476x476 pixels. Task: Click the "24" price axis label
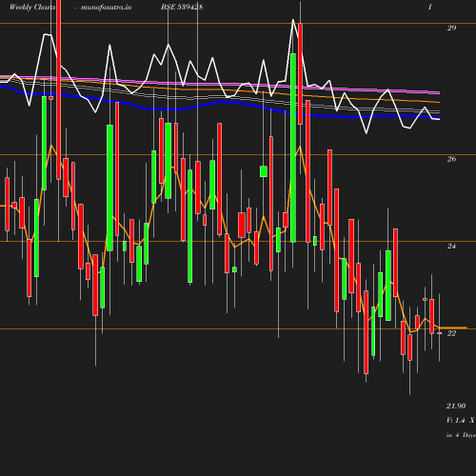[451, 246]
